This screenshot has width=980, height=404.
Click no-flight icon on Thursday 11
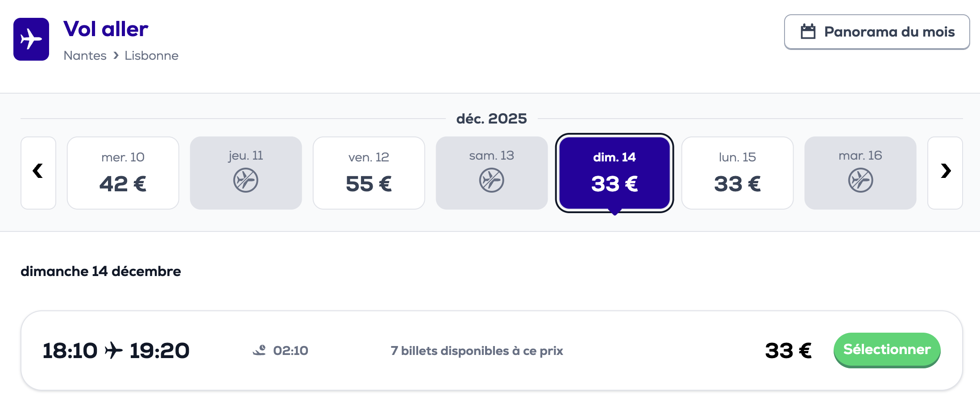pos(245,180)
